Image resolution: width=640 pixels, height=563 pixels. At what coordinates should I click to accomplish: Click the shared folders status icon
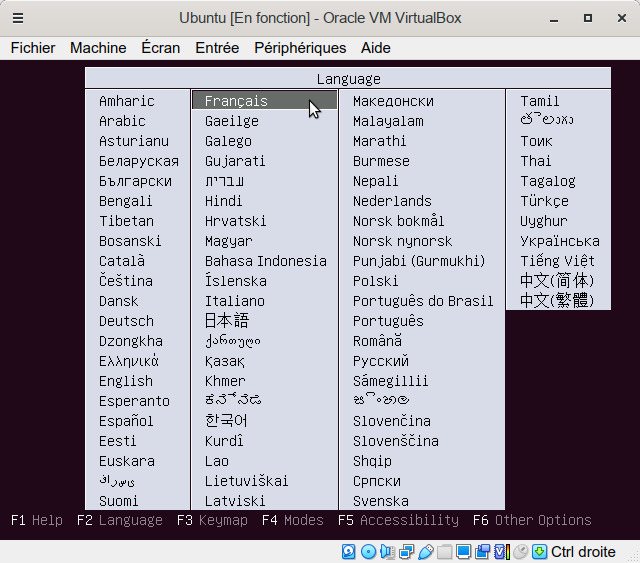click(444, 551)
